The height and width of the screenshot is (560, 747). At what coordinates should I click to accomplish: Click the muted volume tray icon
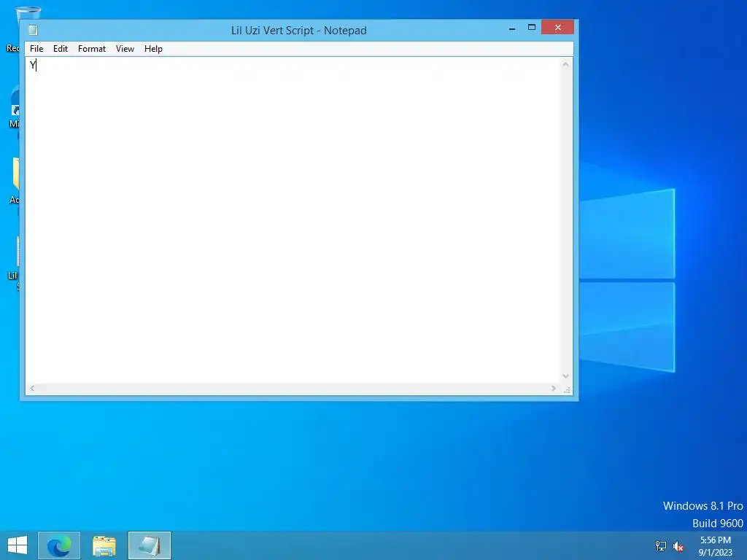coord(678,546)
